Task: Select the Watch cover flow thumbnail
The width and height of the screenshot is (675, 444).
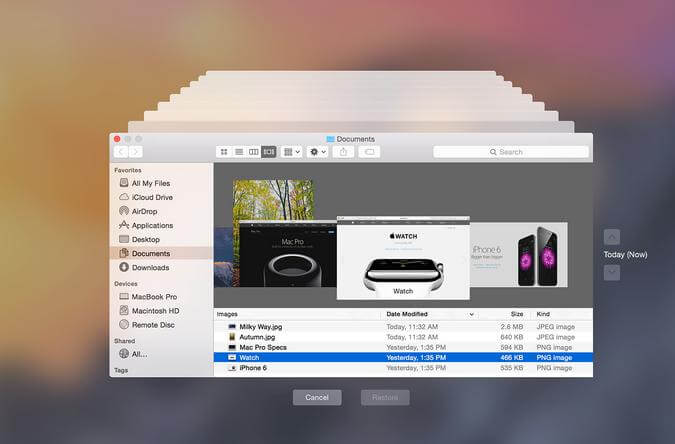Action: point(403,258)
